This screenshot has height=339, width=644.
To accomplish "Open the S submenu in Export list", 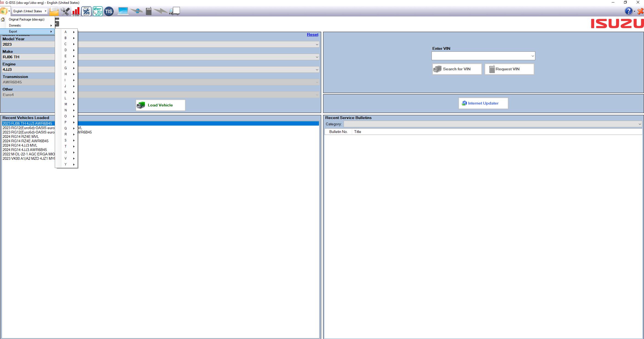I will click(x=67, y=140).
